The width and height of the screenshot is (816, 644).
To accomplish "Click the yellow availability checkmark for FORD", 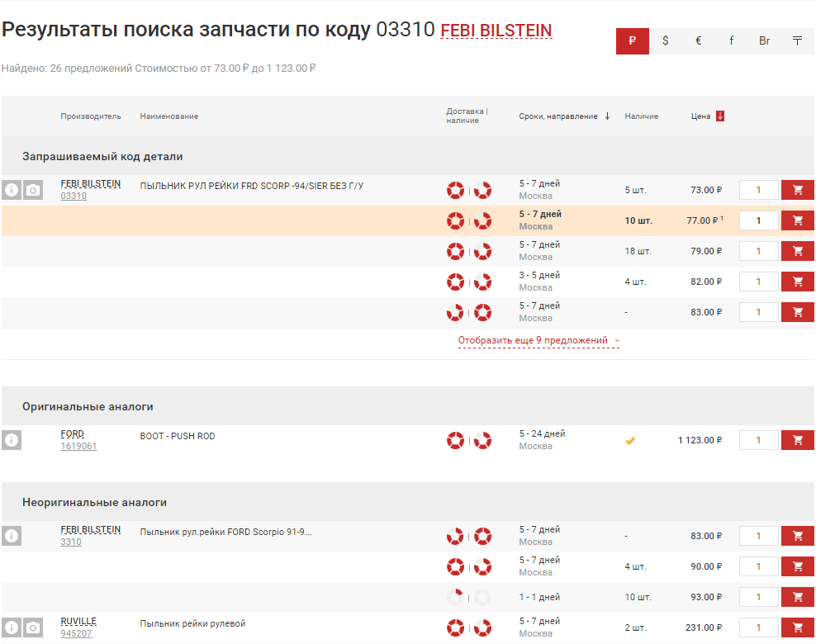I will click(630, 441).
